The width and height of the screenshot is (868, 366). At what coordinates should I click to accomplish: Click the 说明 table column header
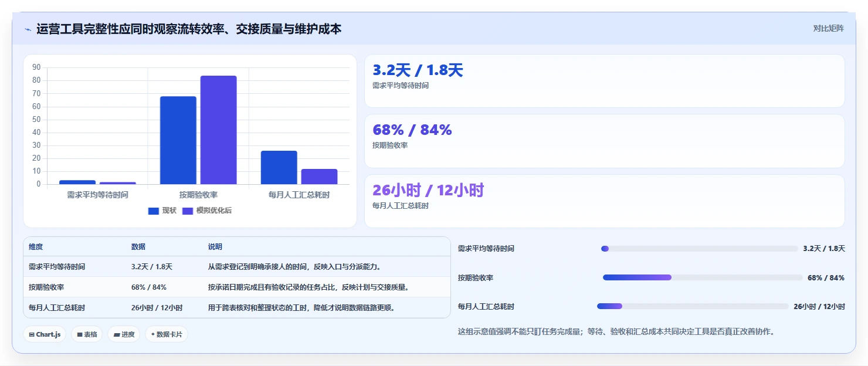[215, 247]
